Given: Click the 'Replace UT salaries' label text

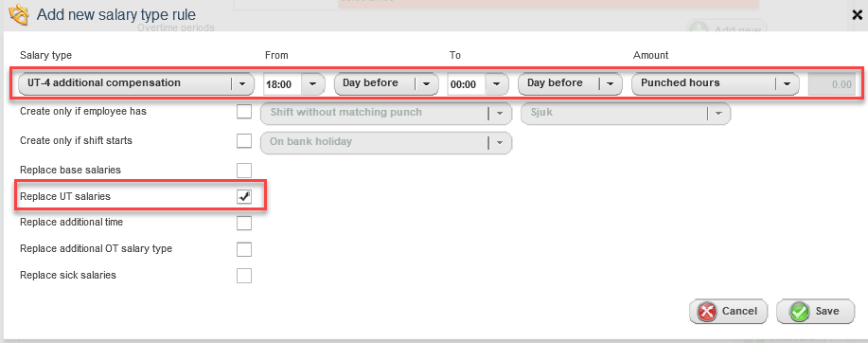Looking at the screenshot, I should tap(65, 196).
